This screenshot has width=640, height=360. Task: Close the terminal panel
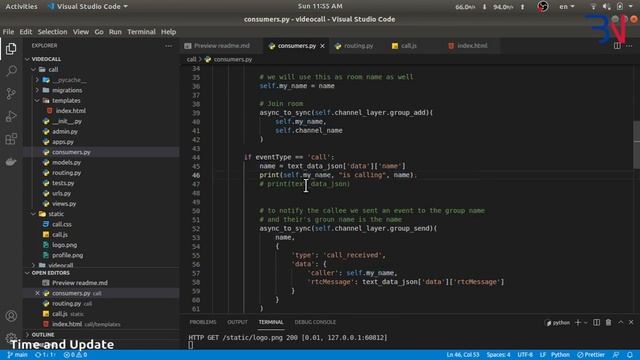[631, 322]
